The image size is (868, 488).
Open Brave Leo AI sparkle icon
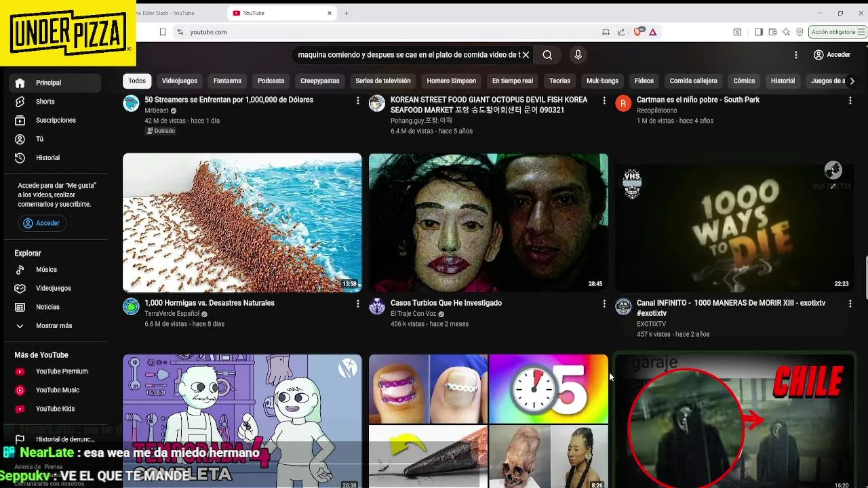tap(786, 32)
